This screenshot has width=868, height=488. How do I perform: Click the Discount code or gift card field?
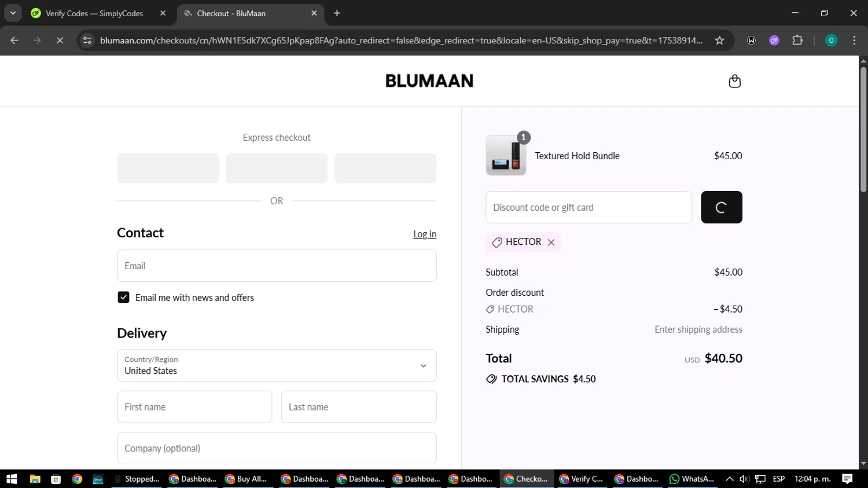point(589,207)
